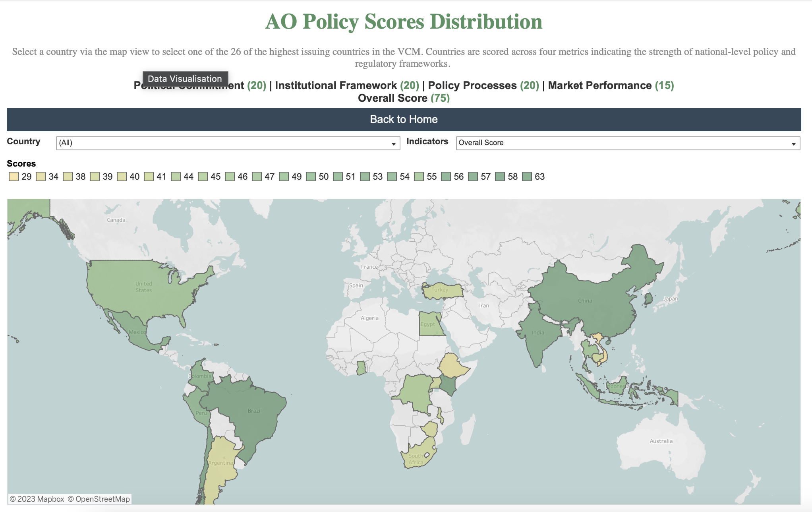The height and width of the screenshot is (512, 812).
Task: Click the score 55 legend swatch
Action: point(419,176)
